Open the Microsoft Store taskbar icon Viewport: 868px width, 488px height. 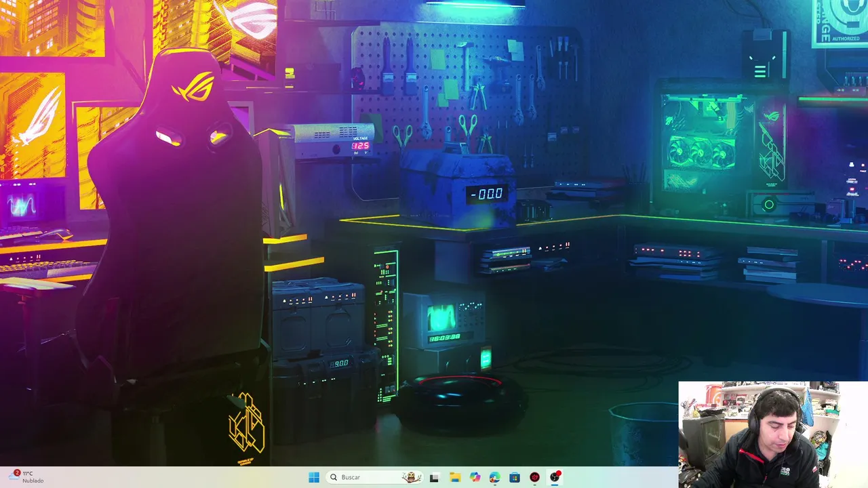pyautogui.click(x=515, y=477)
